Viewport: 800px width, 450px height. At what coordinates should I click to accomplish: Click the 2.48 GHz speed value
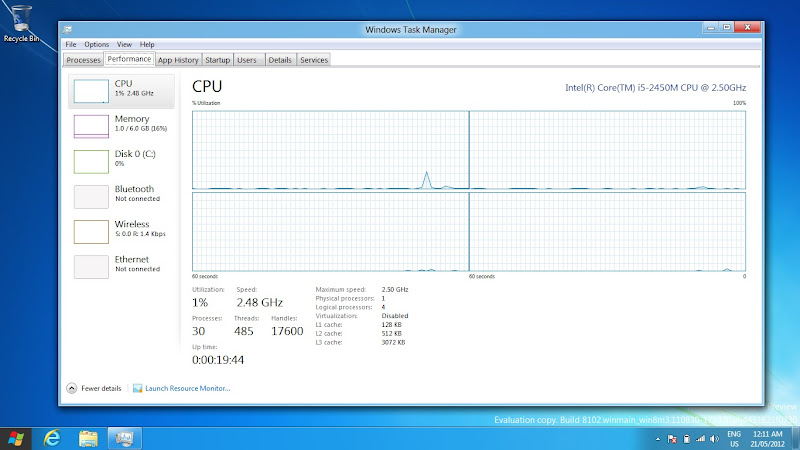pyautogui.click(x=259, y=303)
